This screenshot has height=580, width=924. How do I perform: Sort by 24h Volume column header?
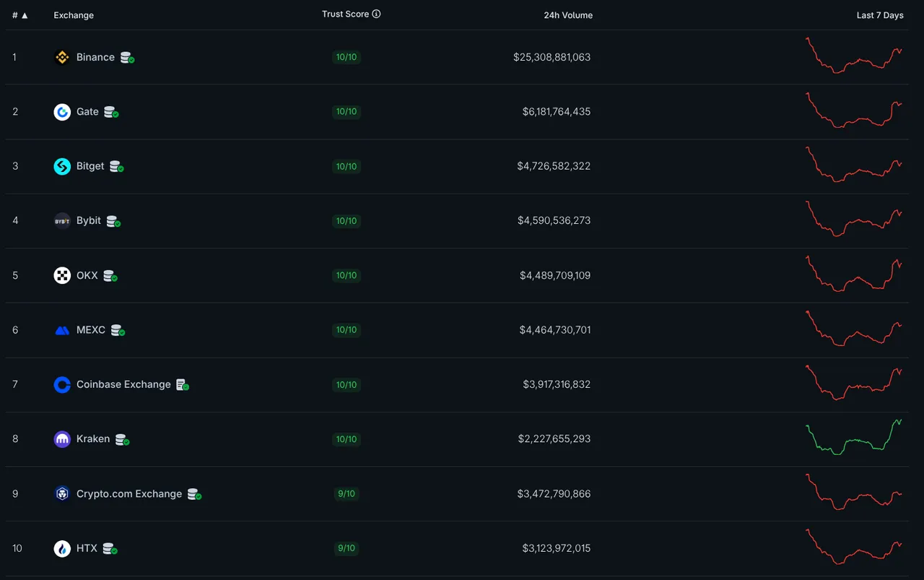568,15
